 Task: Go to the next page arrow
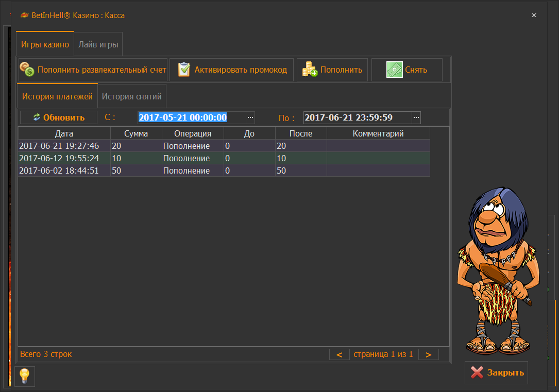428,354
